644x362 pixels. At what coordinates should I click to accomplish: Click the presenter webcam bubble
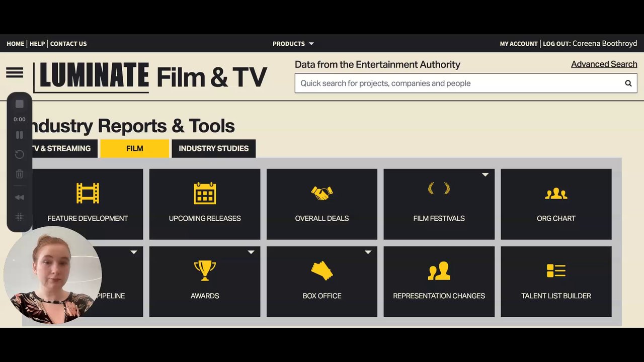click(x=53, y=275)
